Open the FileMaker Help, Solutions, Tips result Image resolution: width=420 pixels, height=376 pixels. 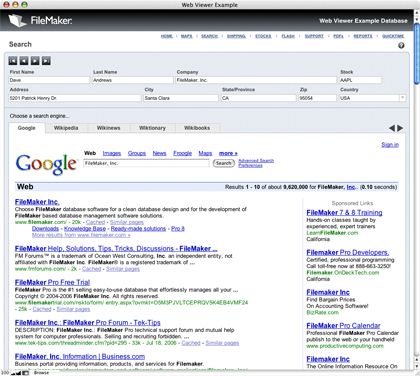[x=116, y=249]
